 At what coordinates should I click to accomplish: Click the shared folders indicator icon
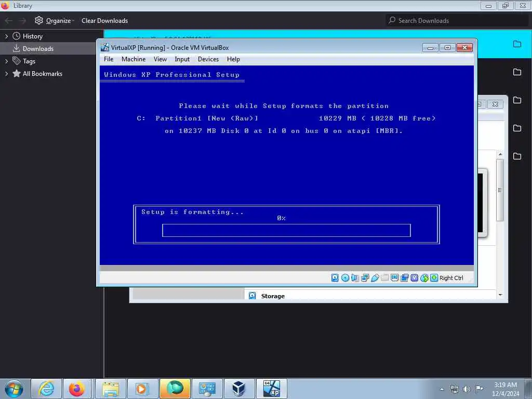pyautogui.click(x=385, y=278)
